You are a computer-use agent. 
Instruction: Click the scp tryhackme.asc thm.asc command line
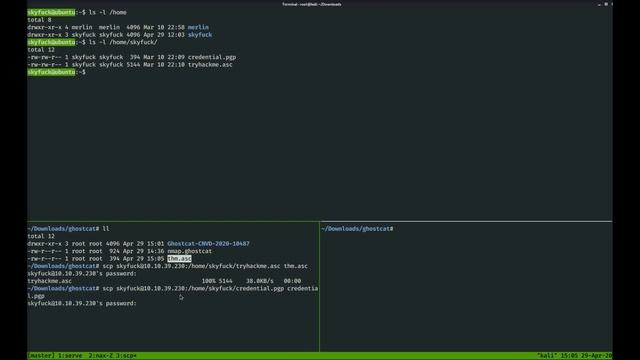[x=205, y=266]
